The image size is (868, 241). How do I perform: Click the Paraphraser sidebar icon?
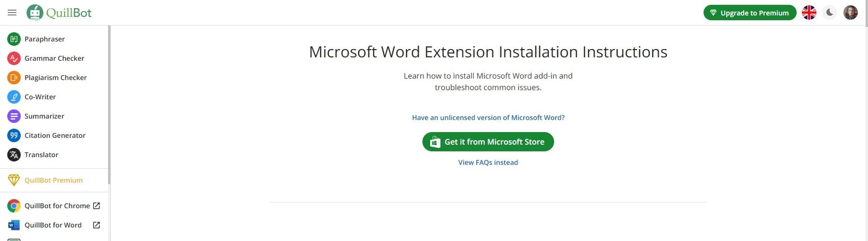14,39
